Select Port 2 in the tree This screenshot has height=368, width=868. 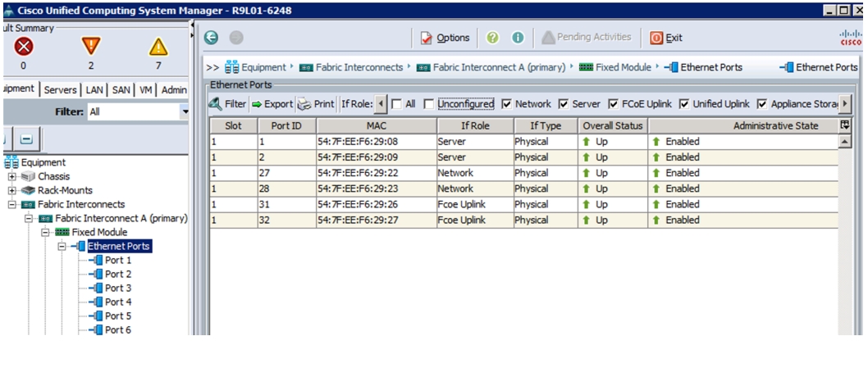pyautogui.click(x=118, y=274)
